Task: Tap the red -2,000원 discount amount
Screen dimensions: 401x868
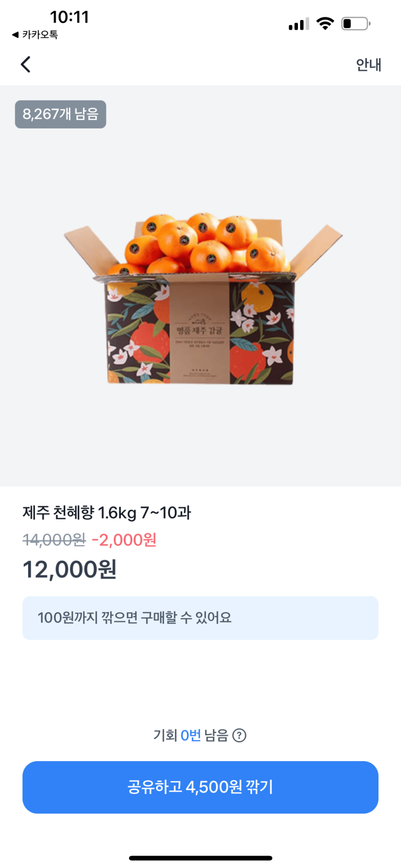Action: coord(124,540)
